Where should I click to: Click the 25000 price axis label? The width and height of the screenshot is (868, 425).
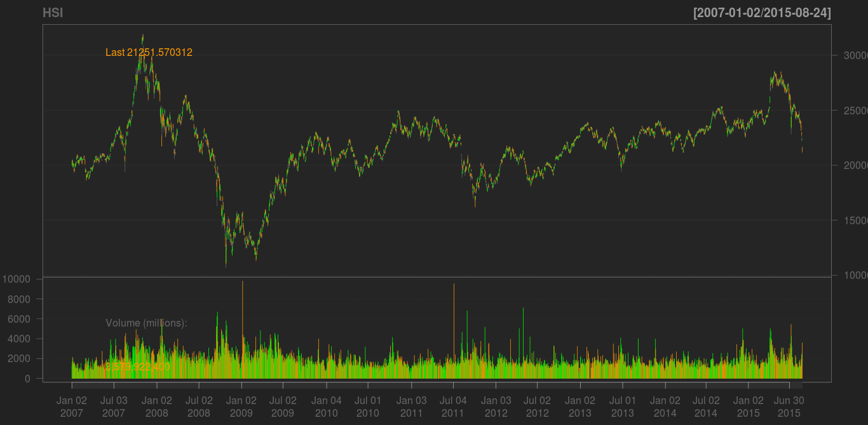click(855, 111)
